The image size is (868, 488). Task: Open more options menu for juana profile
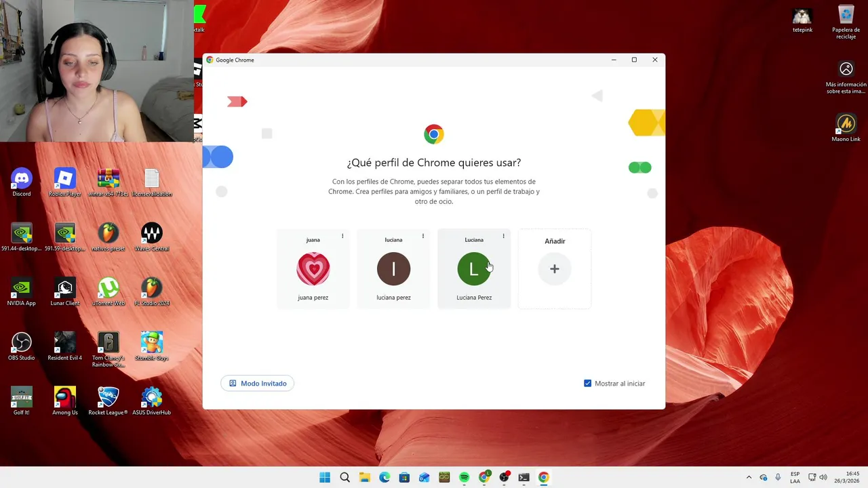342,236
